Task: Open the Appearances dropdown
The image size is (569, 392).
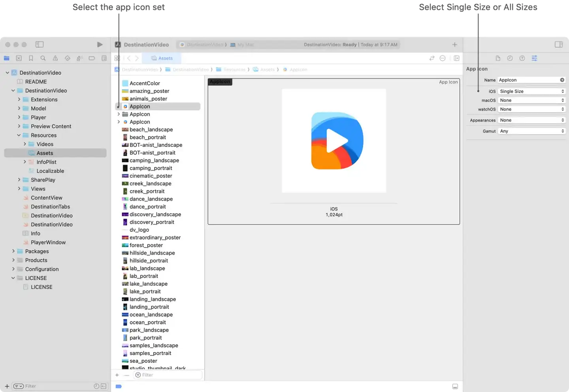Action: point(531,120)
